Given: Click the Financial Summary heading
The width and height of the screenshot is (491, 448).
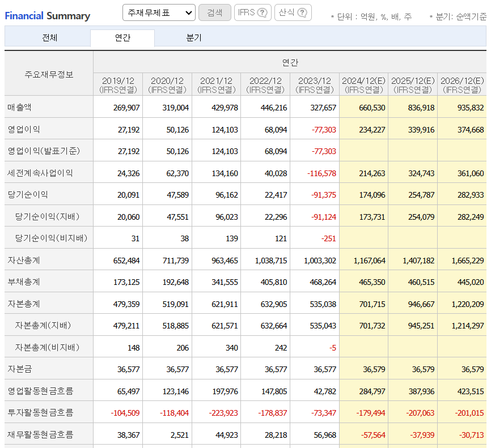Looking at the screenshot, I should pos(48,16).
